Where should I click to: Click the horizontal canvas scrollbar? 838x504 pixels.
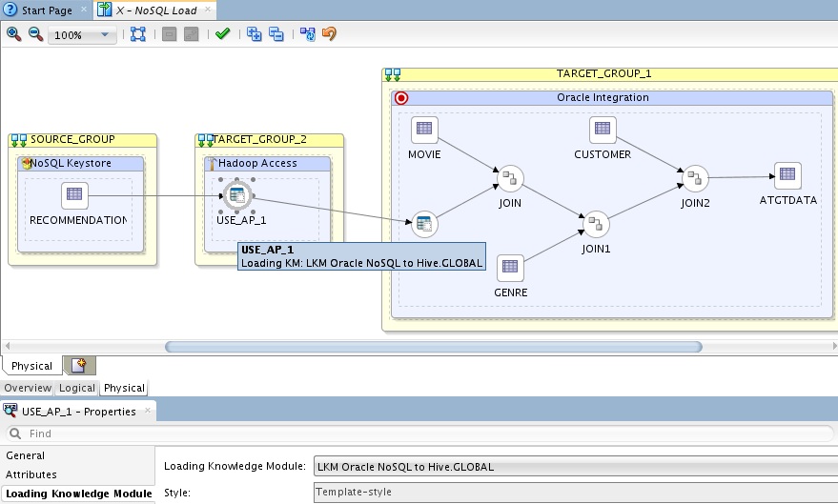tap(433, 347)
